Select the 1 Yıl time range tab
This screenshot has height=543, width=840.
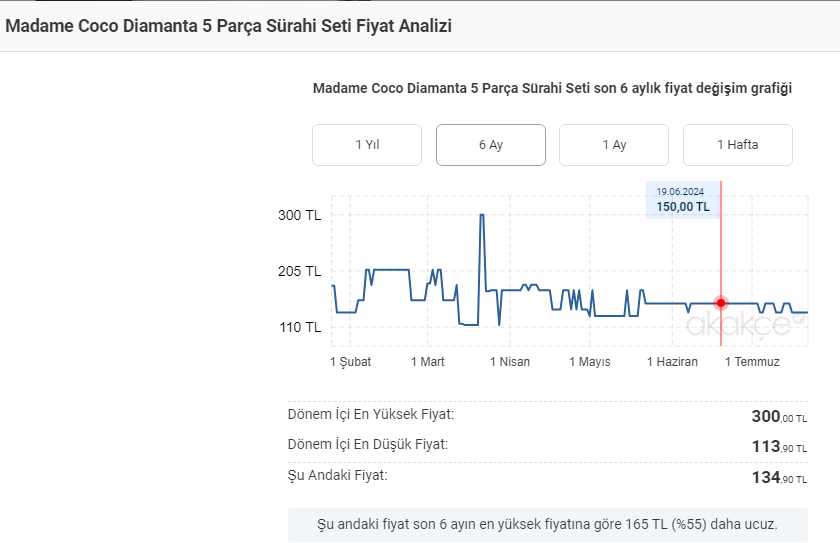[x=367, y=145]
